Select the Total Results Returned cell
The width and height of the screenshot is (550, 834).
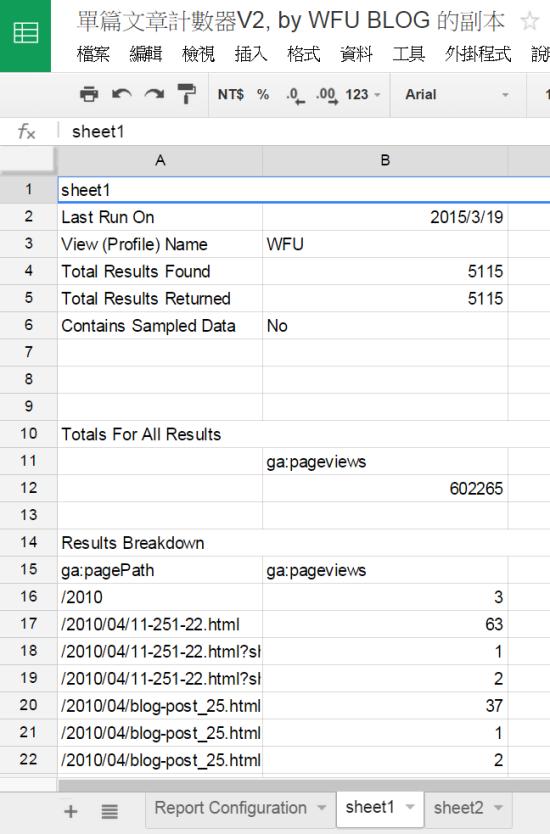coord(160,298)
